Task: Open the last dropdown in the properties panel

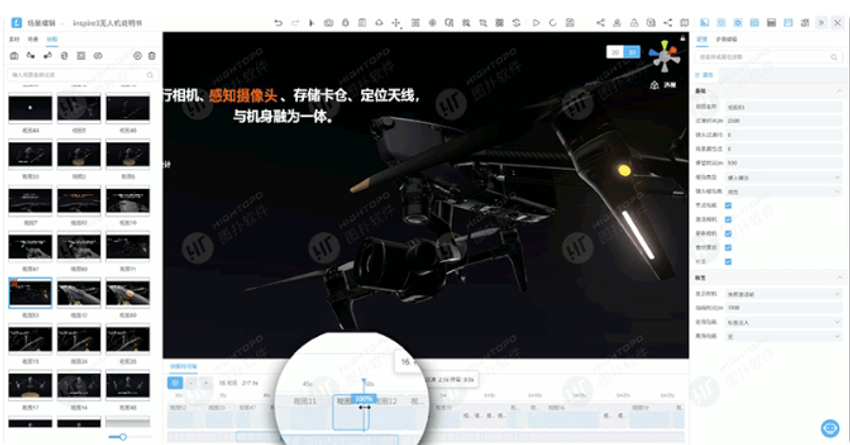Action: pyautogui.click(x=784, y=336)
